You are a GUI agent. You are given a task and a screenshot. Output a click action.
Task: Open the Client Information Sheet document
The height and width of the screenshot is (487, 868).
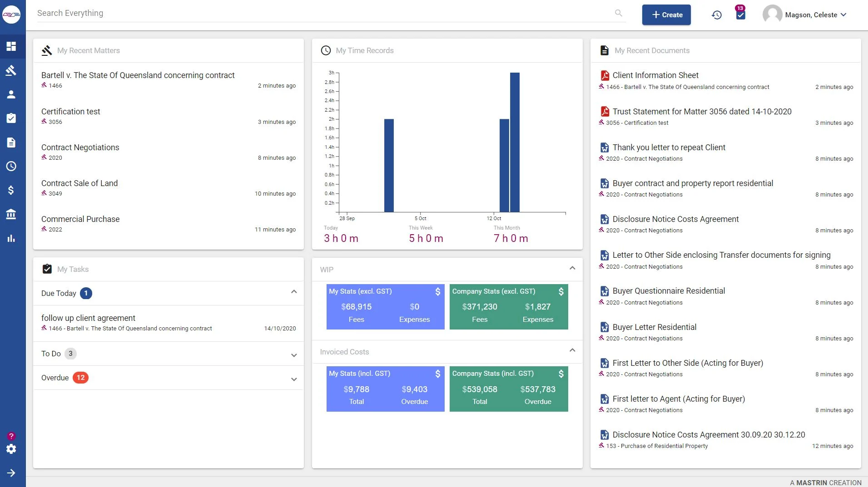(655, 75)
